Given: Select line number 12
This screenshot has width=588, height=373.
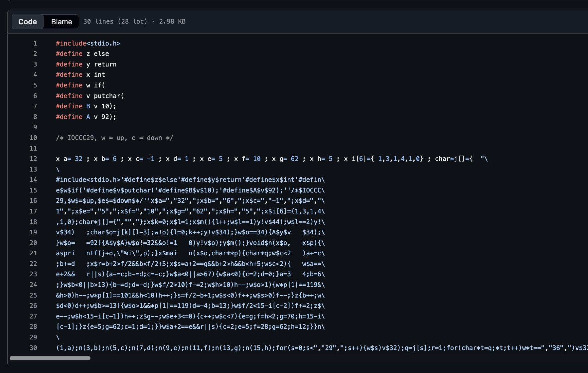Looking at the screenshot, I should (33, 159).
